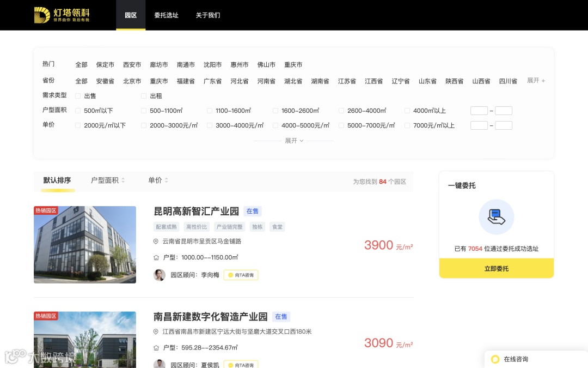Image resolution: width=588 pixels, height=368 pixels.
Task: Filter by province 四川省
Action: (x=508, y=81)
